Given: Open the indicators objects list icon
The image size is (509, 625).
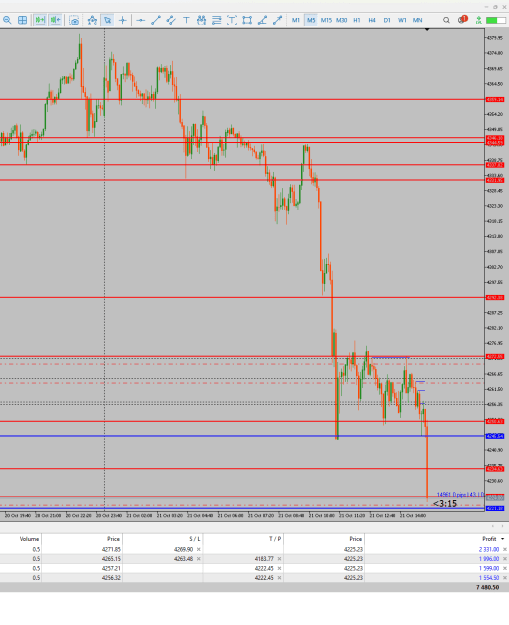Looking at the screenshot, I should (92, 20).
